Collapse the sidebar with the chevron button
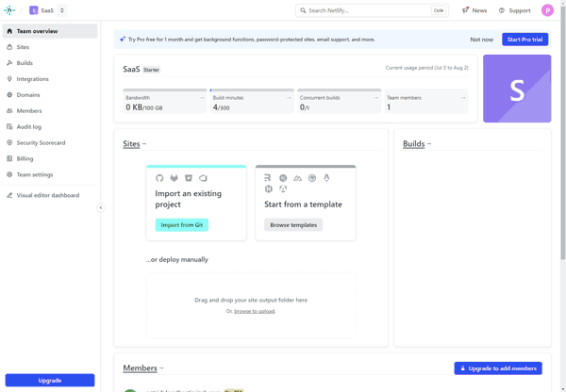Viewport: 566px width, 392px height. coord(101,207)
